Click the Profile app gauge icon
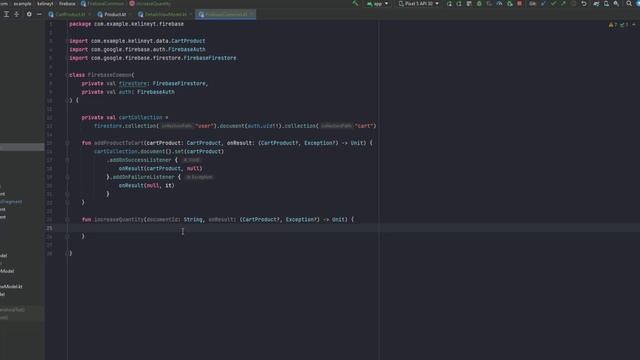The width and height of the screenshot is (640, 360). tap(499, 4)
